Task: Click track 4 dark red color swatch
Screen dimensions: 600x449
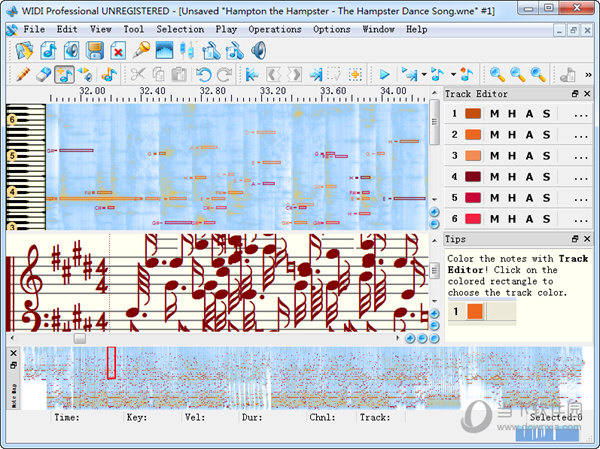Action: click(473, 177)
